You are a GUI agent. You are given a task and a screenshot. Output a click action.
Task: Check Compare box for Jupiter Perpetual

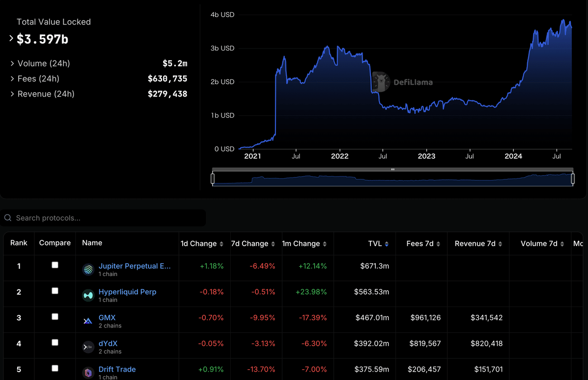coord(55,265)
